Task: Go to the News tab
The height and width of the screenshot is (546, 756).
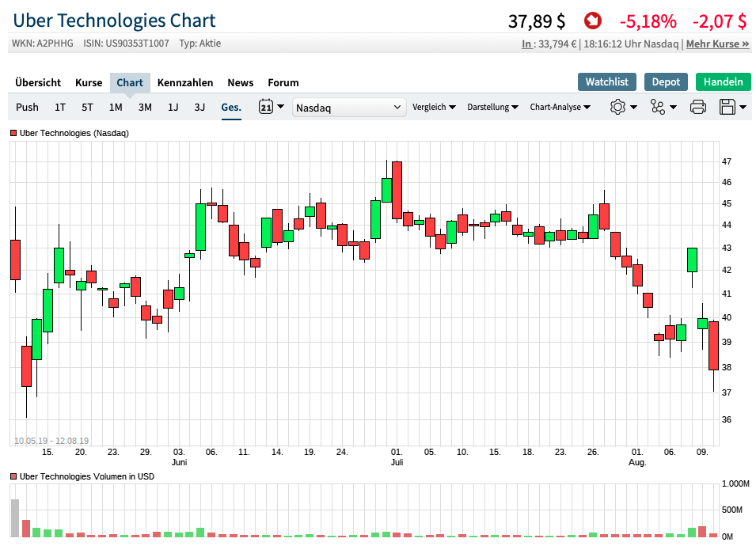Action: [241, 82]
